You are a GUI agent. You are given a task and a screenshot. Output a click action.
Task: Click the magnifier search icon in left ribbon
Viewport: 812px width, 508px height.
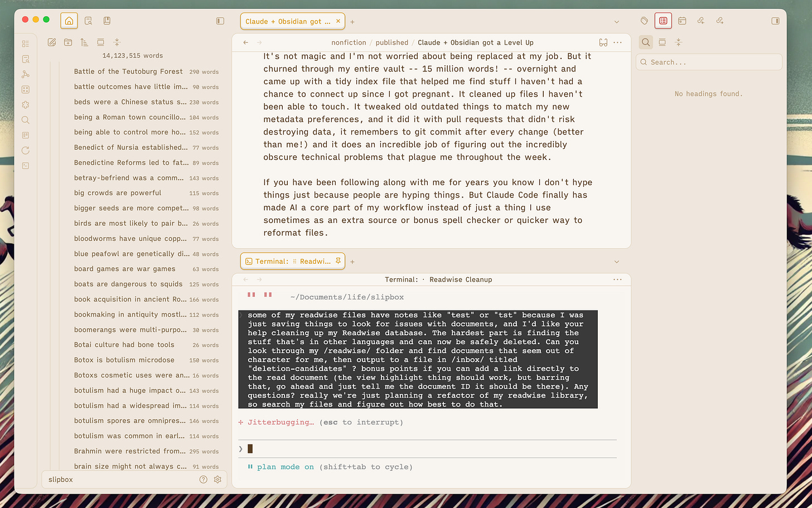coord(26,120)
